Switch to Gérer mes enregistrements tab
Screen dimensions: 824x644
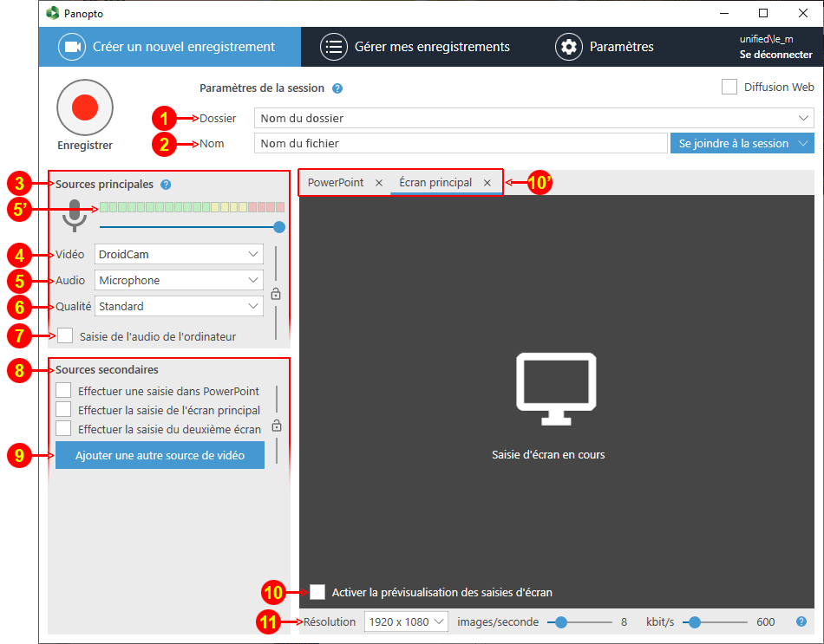pos(415,47)
